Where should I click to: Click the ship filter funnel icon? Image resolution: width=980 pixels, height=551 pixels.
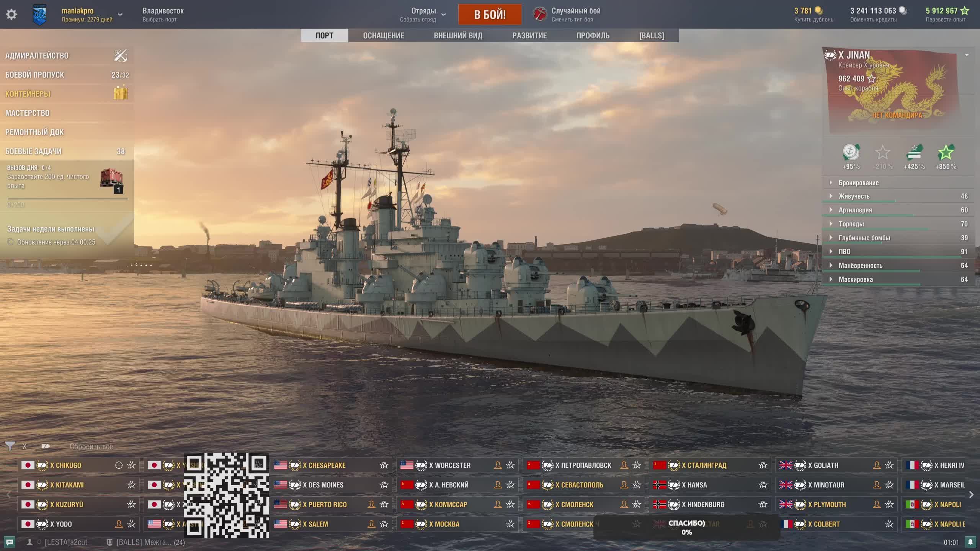pyautogui.click(x=10, y=446)
